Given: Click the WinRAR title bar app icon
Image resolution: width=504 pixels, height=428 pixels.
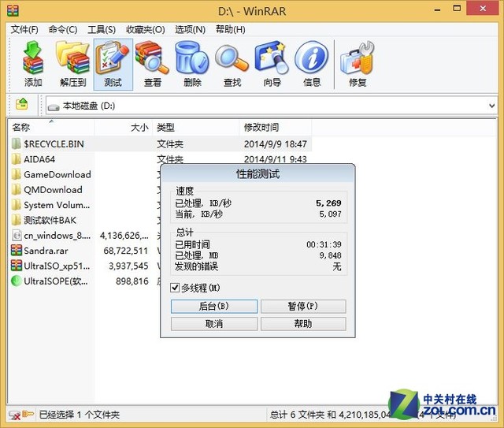Looking at the screenshot, I should pyautogui.click(x=13, y=10).
